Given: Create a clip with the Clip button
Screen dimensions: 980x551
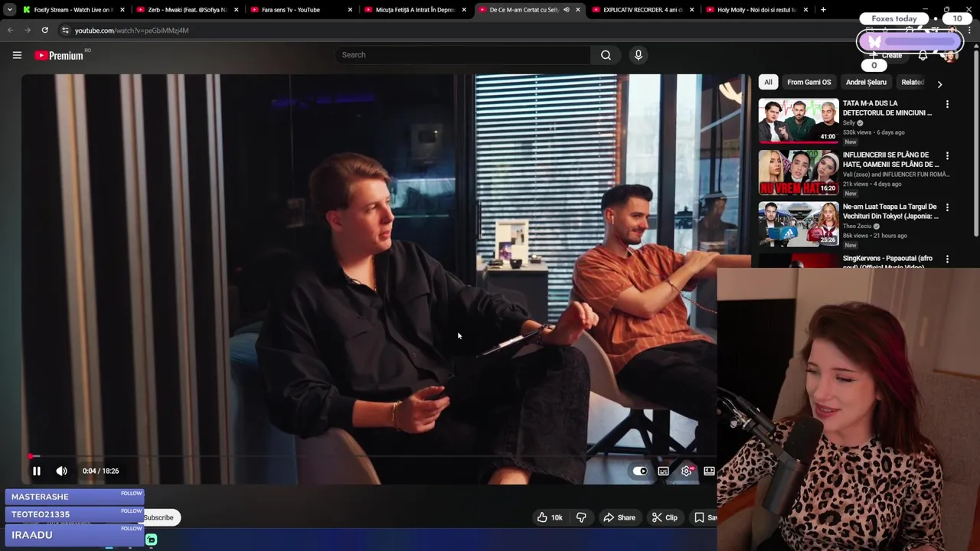Looking at the screenshot, I should coord(665,517).
